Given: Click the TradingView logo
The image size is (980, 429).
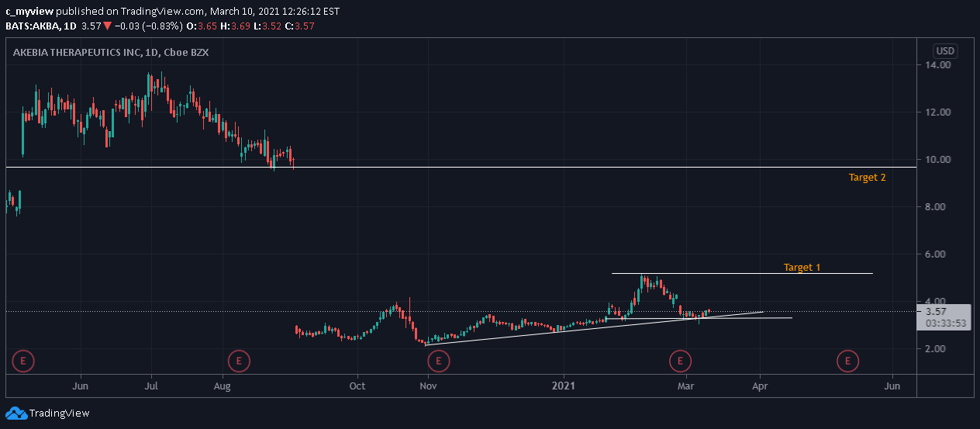Looking at the screenshot, I should pyautogui.click(x=48, y=413).
